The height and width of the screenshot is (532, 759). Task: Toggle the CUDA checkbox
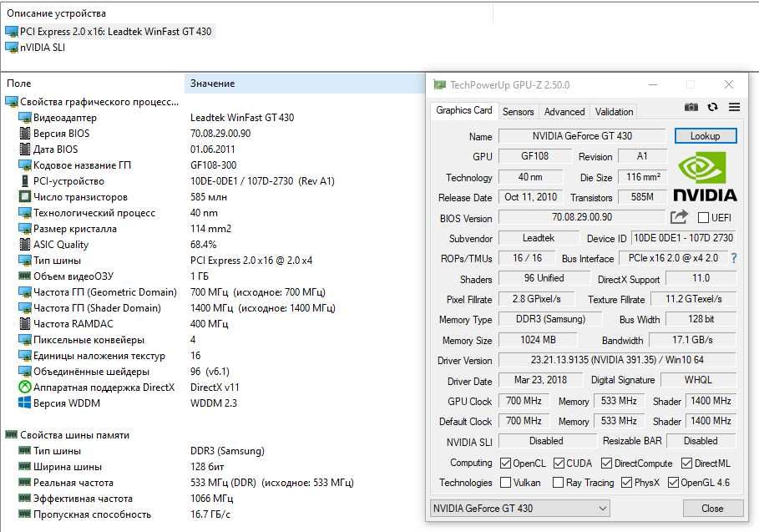(559, 464)
